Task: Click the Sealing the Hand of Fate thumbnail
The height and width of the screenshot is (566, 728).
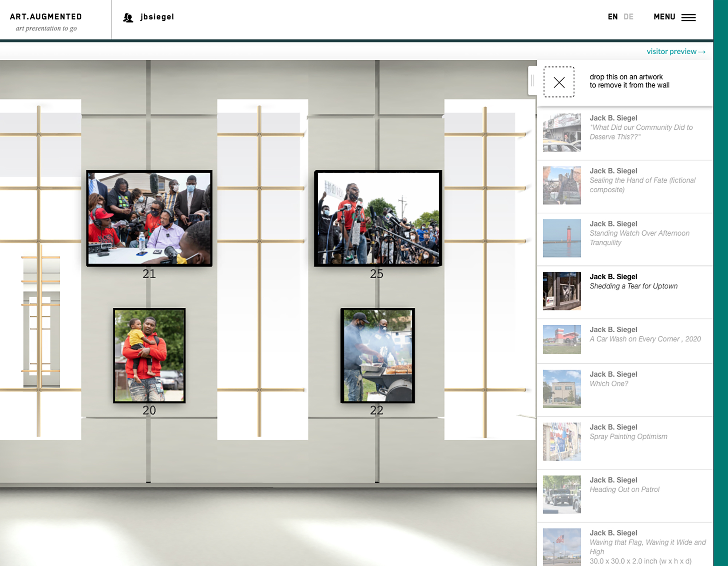Action: click(562, 185)
